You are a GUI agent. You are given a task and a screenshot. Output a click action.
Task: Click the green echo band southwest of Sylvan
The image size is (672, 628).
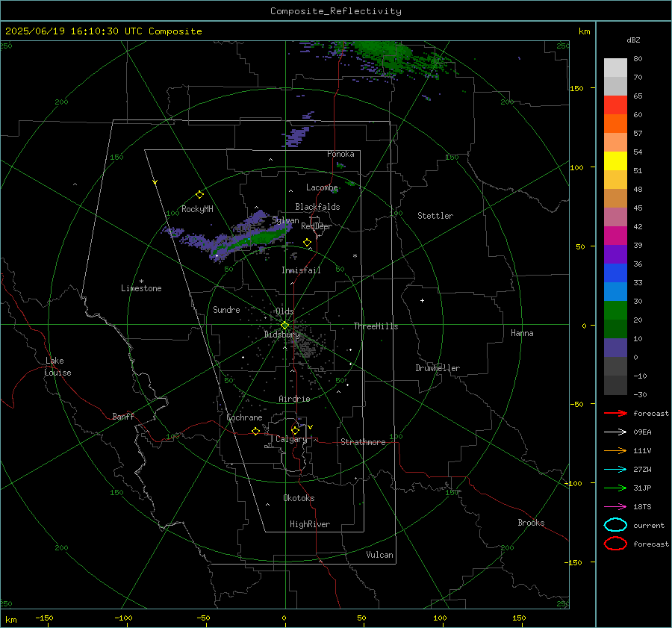(251, 240)
